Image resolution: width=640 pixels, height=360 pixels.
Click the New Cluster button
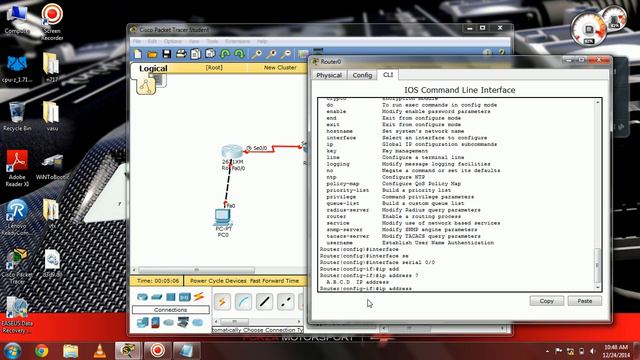(280, 67)
